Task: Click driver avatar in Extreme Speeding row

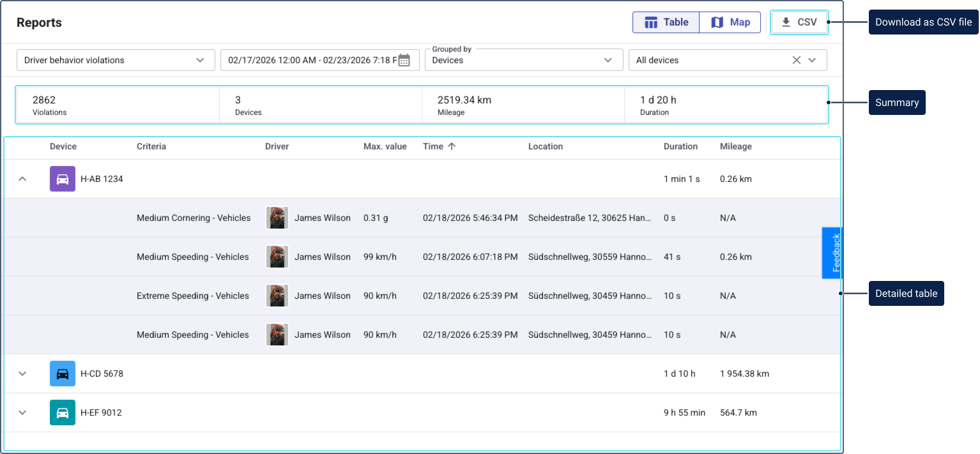Action: click(277, 296)
